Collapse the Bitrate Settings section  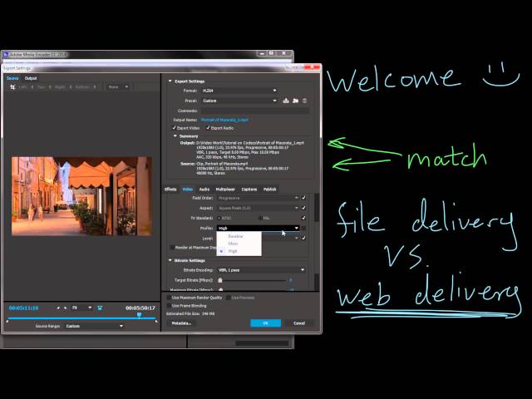coord(170,260)
